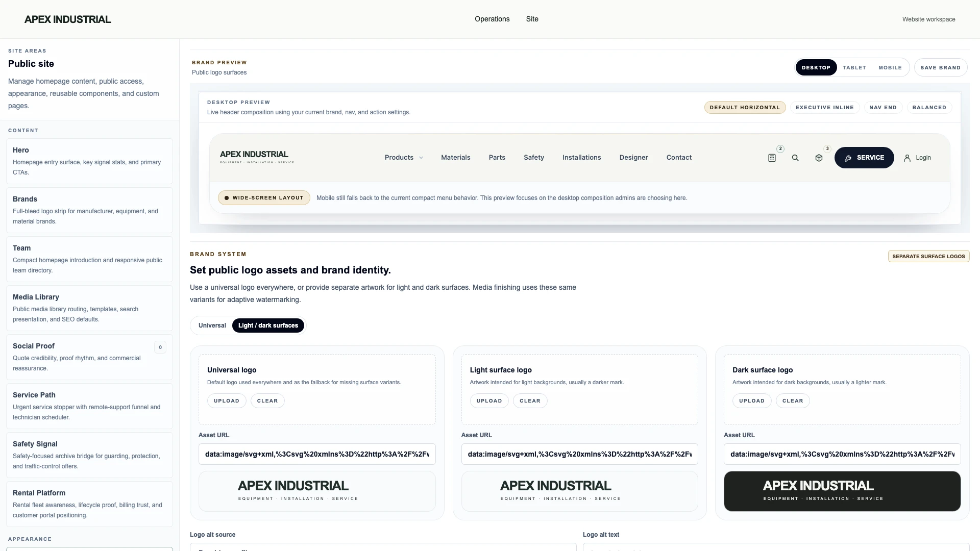The height and width of the screenshot is (551, 980).
Task: Open the Media Library section
Action: coord(89,308)
